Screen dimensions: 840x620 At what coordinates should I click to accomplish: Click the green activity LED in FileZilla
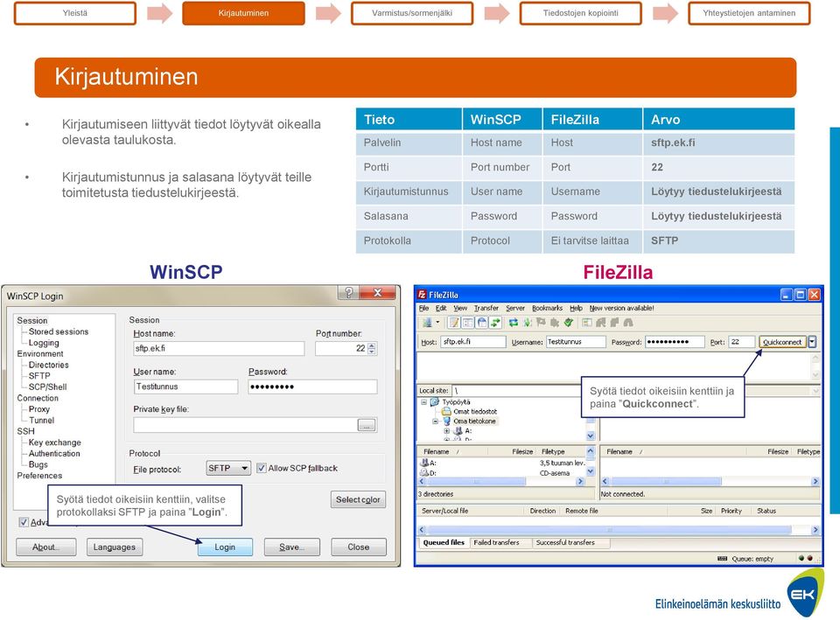(801, 558)
